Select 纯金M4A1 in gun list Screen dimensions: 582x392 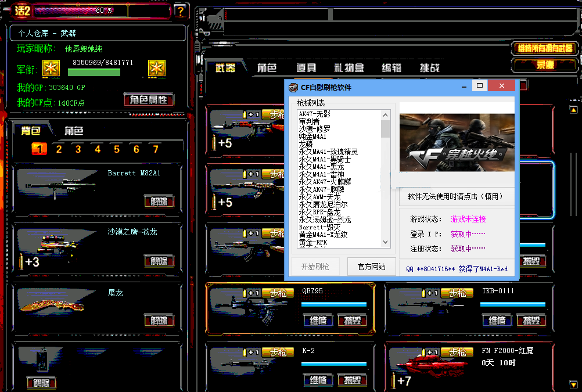[312, 136]
